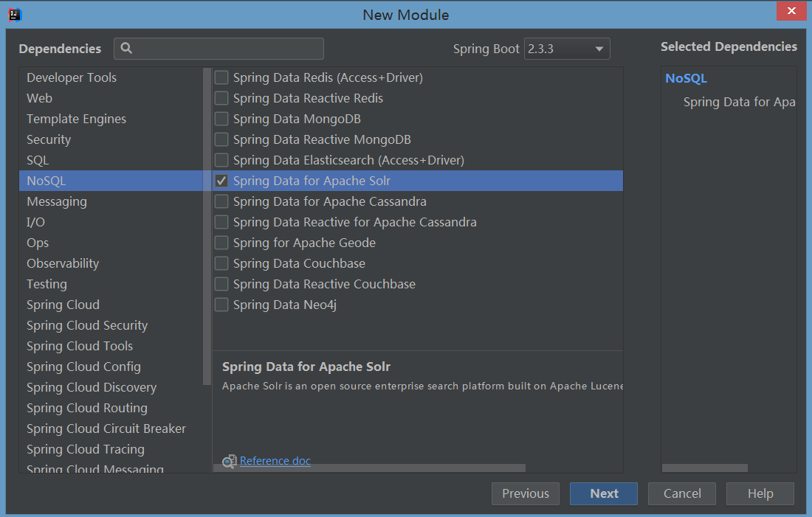The image size is (812, 517).
Task: Click the Reference doc link icon
Action: point(230,462)
